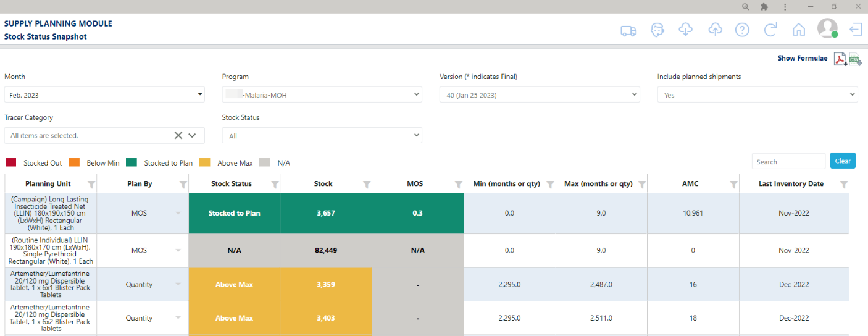Sort by the Planning Unit header
The image size is (868, 336).
coord(48,183)
